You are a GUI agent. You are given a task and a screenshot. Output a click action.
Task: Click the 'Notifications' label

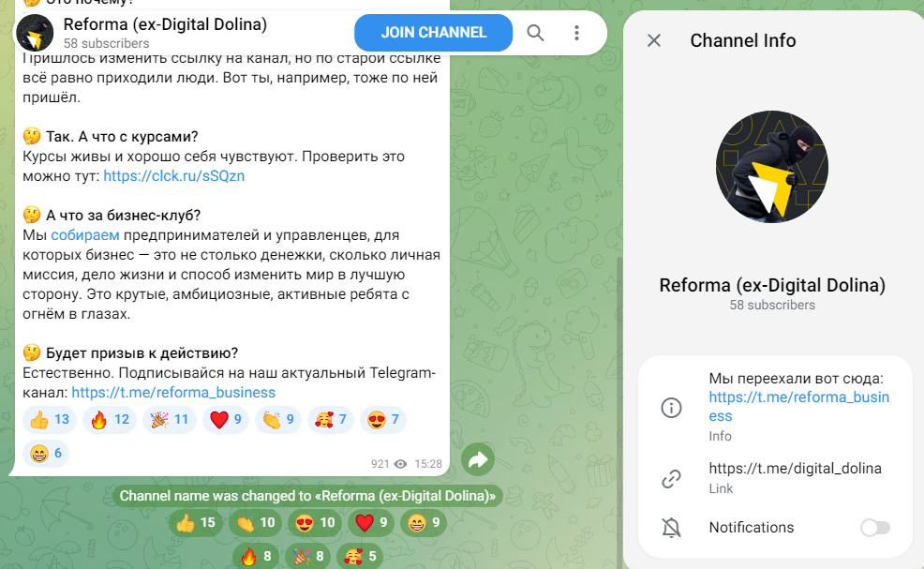pyautogui.click(x=752, y=527)
